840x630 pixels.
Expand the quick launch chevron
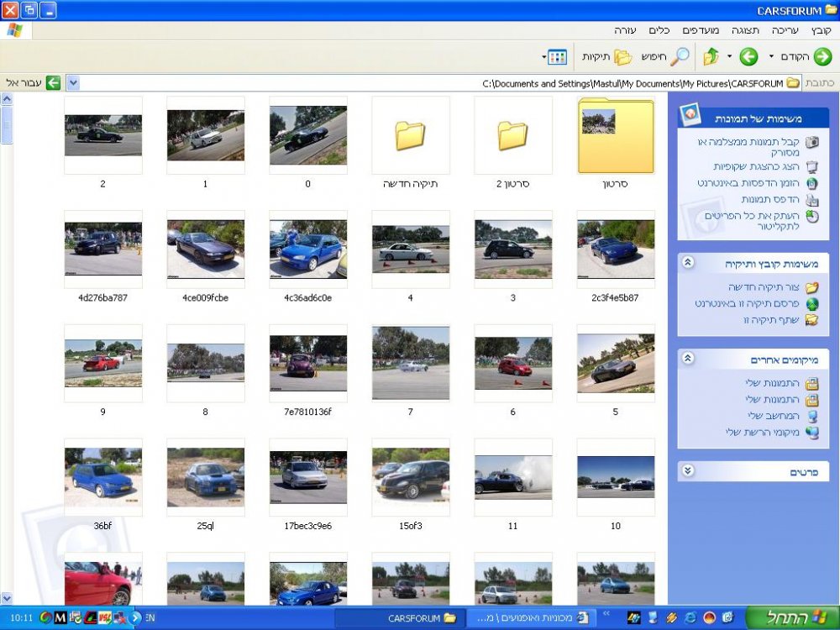(607, 614)
